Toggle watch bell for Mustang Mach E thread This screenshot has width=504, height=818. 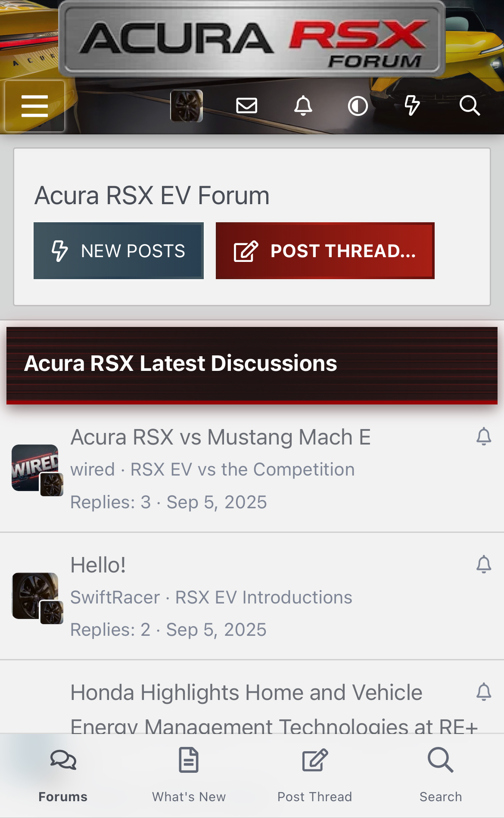click(x=484, y=436)
